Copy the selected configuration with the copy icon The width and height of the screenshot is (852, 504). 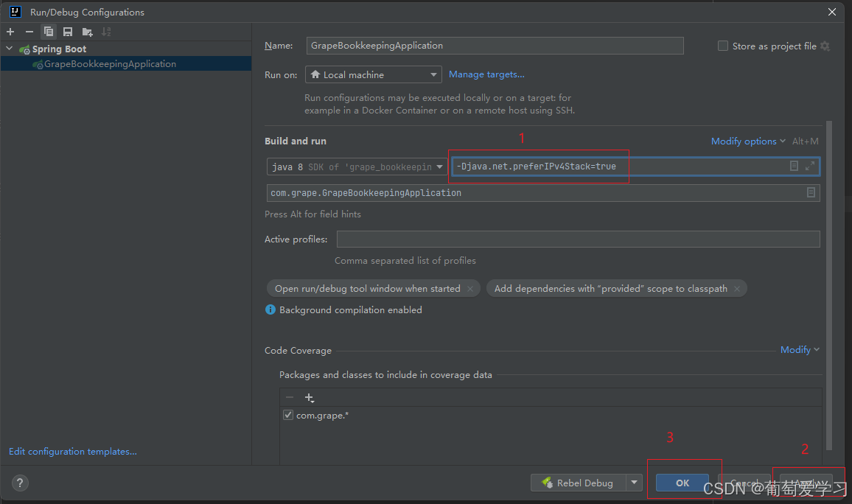tap(49, 32)
